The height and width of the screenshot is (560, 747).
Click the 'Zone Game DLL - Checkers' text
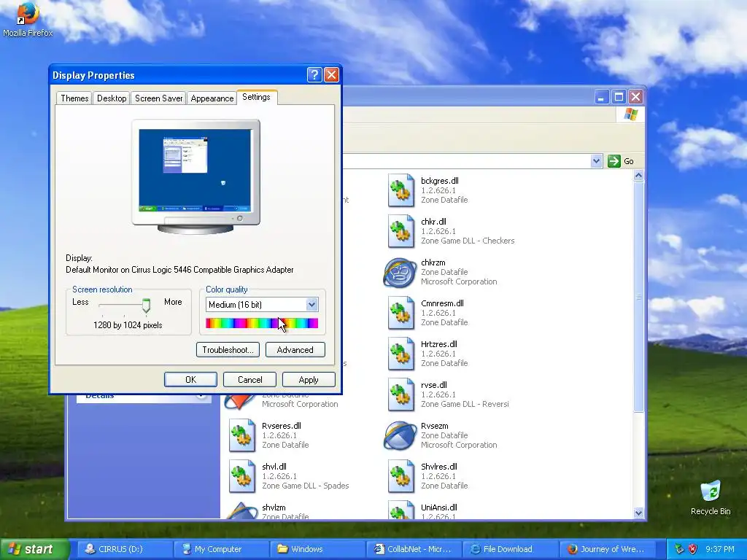tap(468, 241)
